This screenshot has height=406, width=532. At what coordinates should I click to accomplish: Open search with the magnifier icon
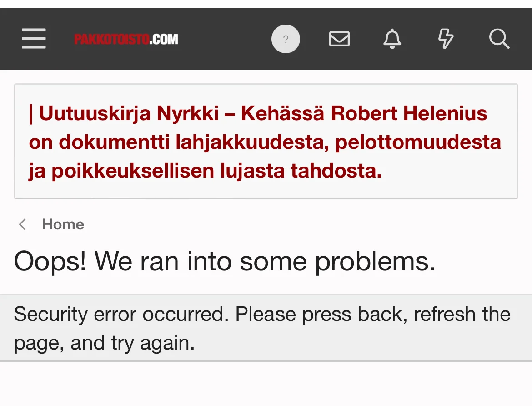point(499,39)
